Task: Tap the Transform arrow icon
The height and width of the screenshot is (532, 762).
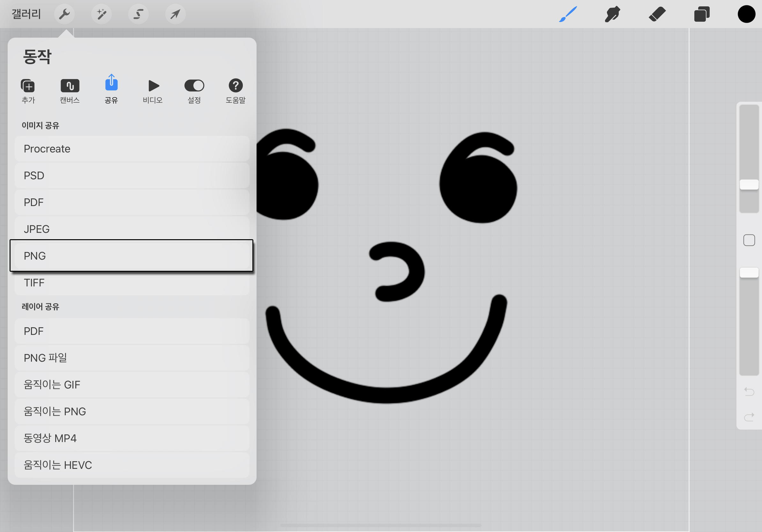Action: 175,14
